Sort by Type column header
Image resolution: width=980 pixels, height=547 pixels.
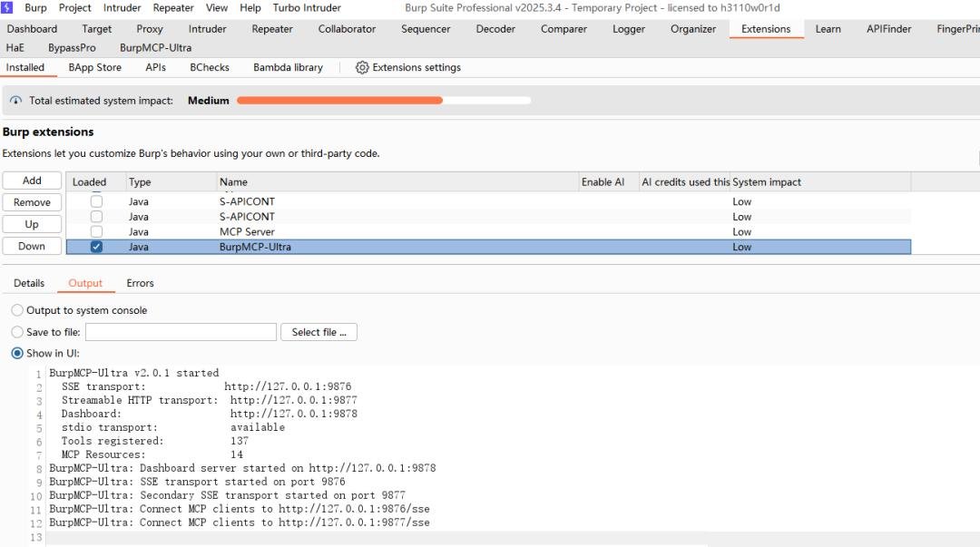point(171,182)
